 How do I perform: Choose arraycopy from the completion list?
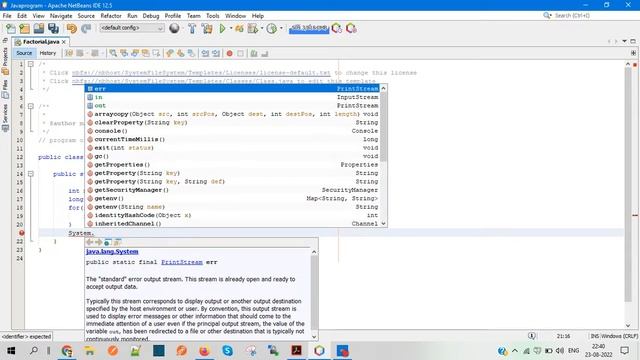[x=233, y=114]
